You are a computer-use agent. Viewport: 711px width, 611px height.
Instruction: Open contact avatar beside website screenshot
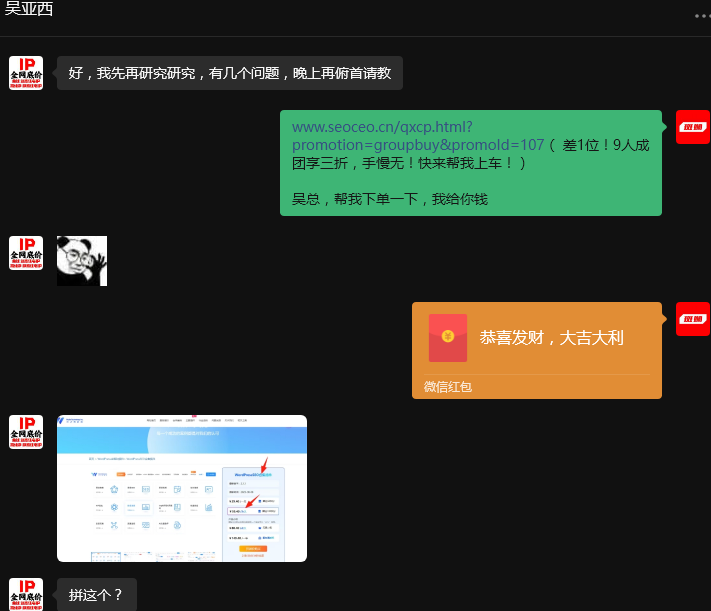26,432
